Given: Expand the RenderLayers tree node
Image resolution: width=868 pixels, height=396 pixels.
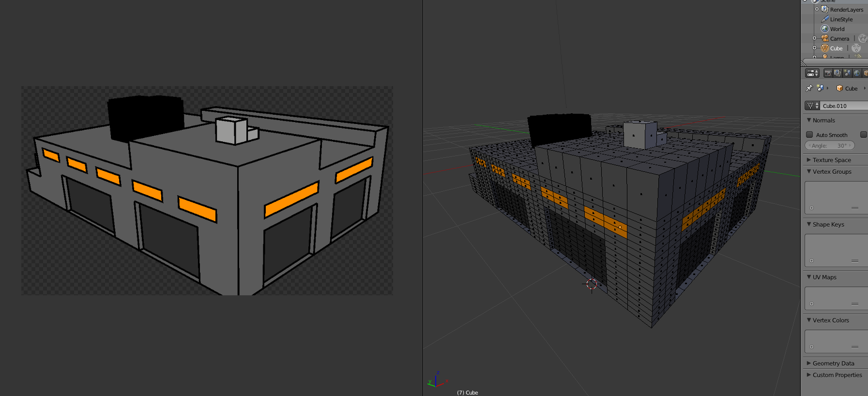Looking at the screenshot, I should [817, 9].
